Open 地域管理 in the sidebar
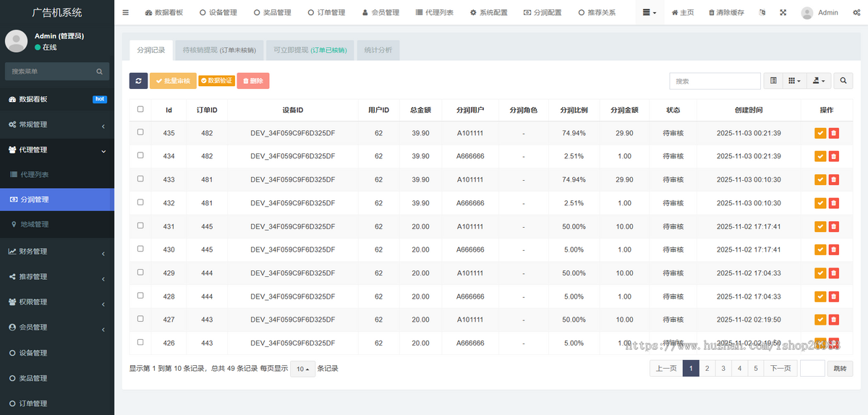 (x=57, y=224)
